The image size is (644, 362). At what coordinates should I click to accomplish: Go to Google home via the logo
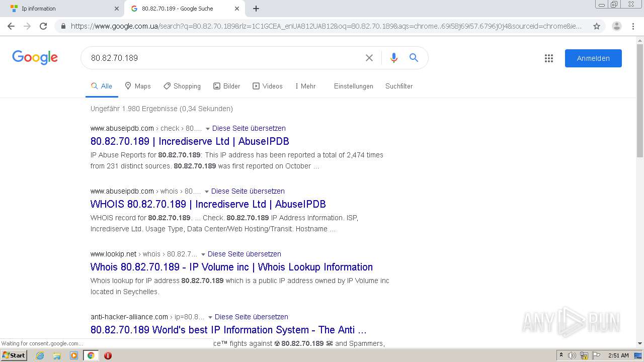coord(35,57)
